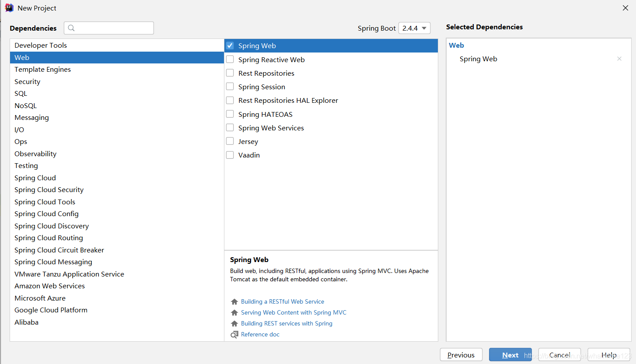Open Help for this dialog
The height and width of the screenshot is (364, 636).
point(609,355)
